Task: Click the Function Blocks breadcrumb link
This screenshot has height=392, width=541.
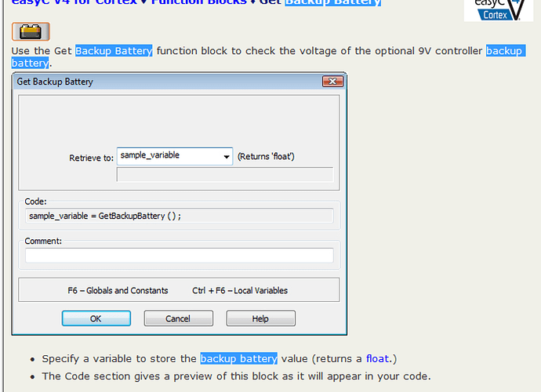Action: 199,2
